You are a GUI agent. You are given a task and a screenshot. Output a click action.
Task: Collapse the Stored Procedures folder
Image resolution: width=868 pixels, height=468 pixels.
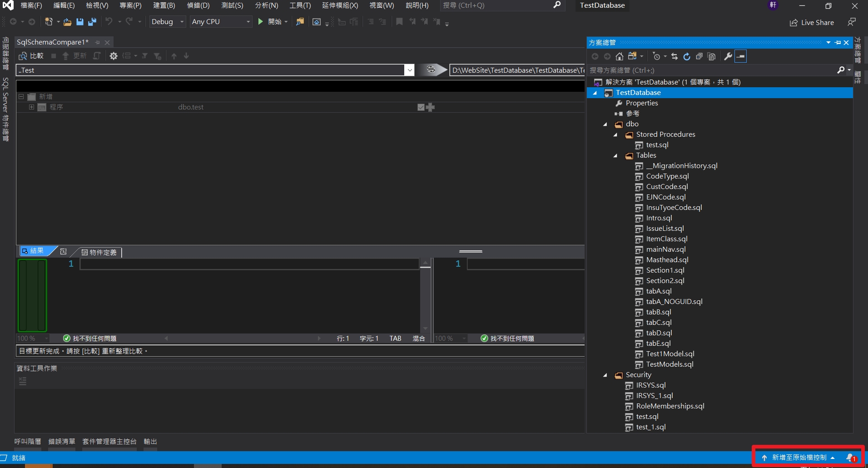(615, 134)
